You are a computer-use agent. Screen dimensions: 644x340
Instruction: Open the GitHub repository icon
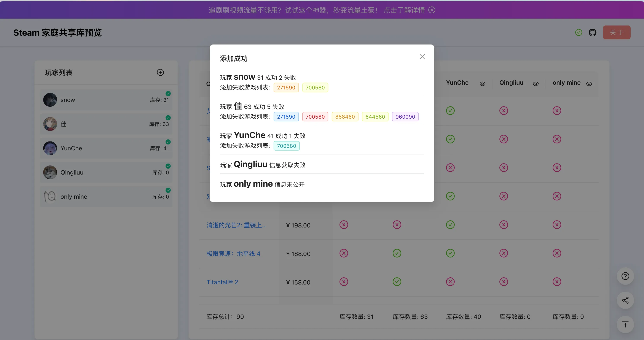[592, 32]
